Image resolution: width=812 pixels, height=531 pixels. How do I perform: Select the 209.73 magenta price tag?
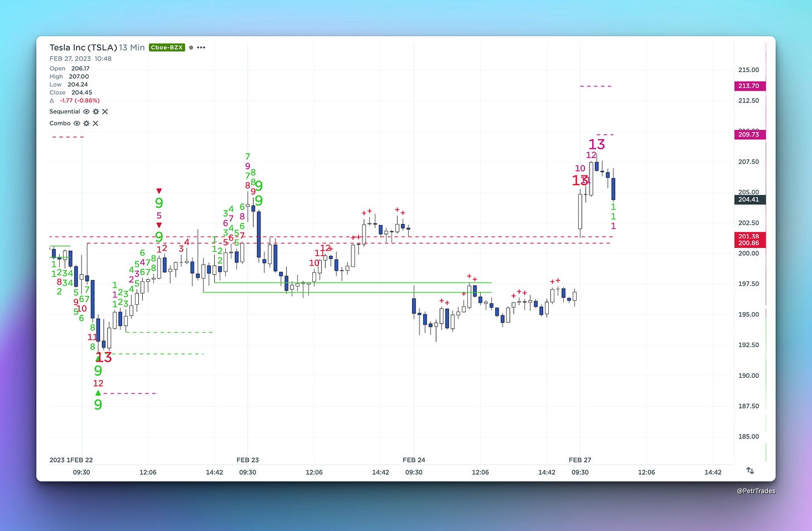point(750,134)
